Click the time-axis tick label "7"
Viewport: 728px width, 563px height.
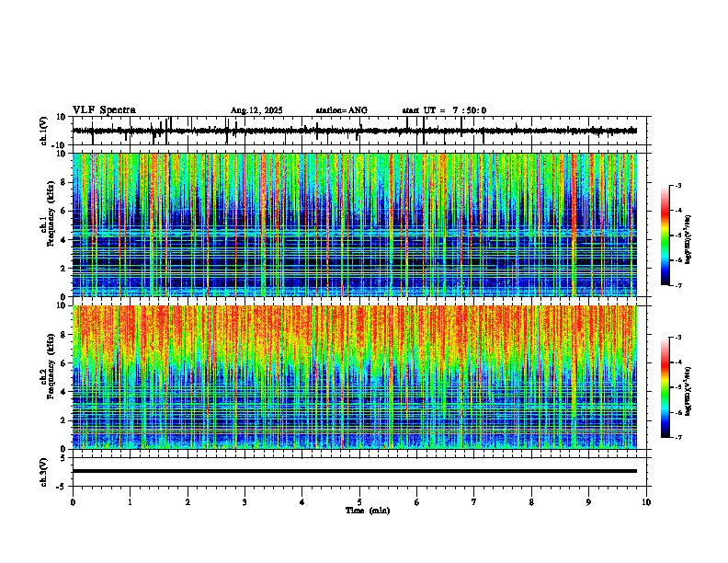pos(474,502)
